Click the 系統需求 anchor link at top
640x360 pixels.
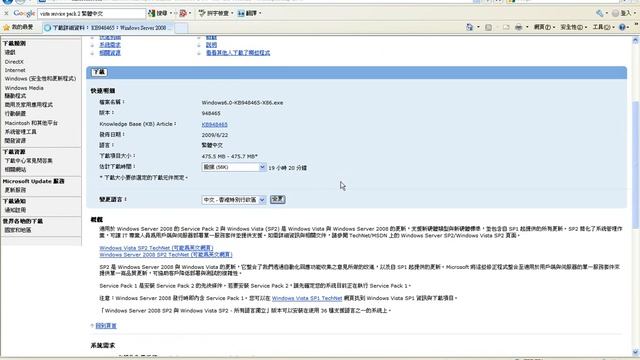tap(110, 45)
